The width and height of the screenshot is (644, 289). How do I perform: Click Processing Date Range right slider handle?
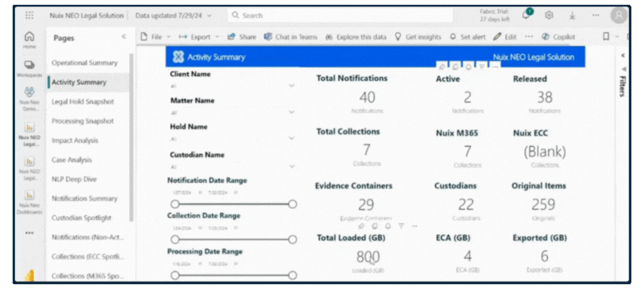pyautogui.click(x=293, y=275)
